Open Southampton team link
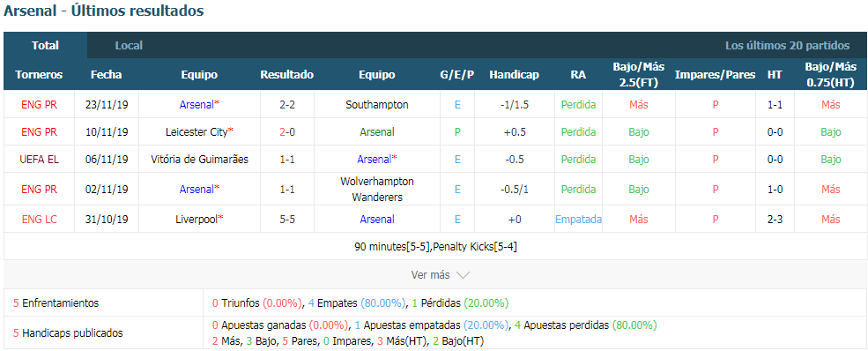 377,105
